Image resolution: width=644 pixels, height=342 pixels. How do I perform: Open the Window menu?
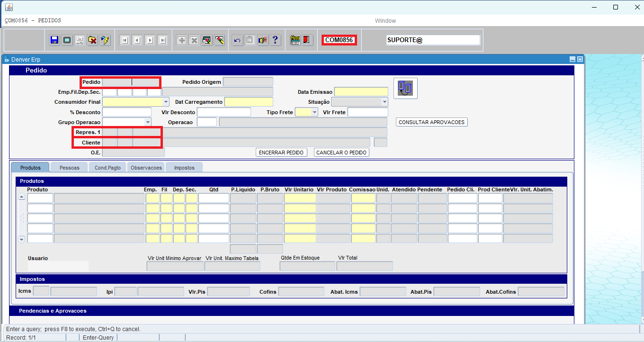[385, 21]
